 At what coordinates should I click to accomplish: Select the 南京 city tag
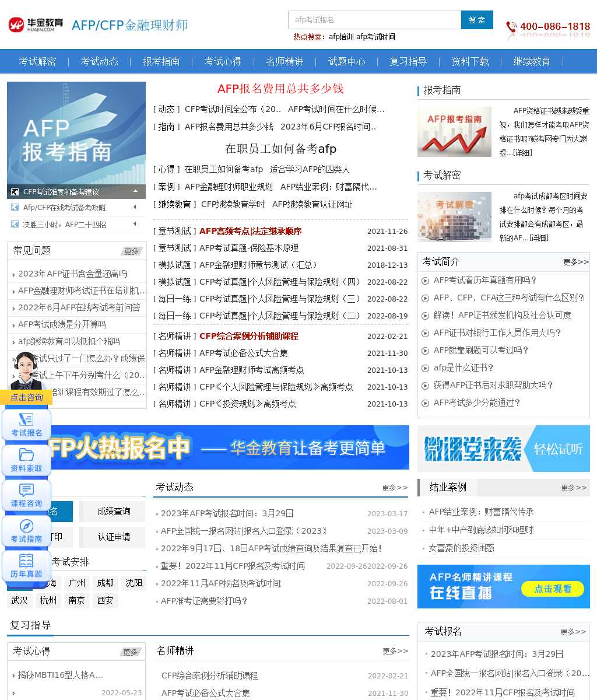77,600
